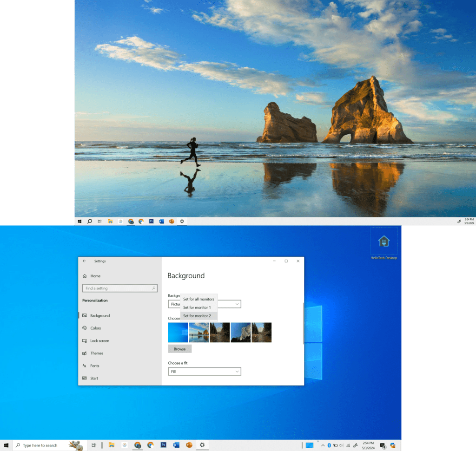Show hidden system tray icons chevron
476x451 pixels.
click(323, 445)
